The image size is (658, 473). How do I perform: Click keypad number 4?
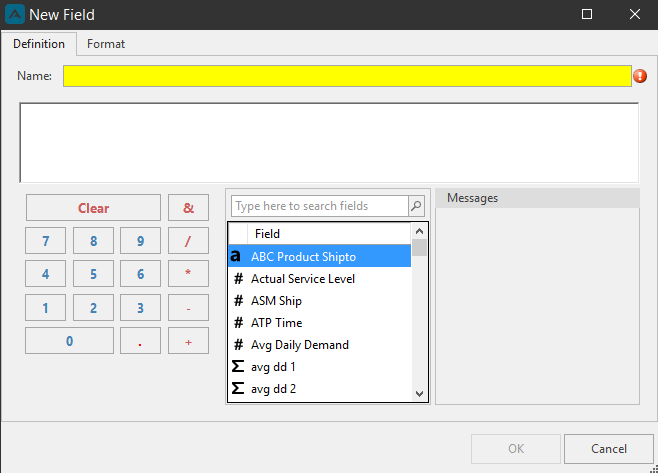coord(45,274)
